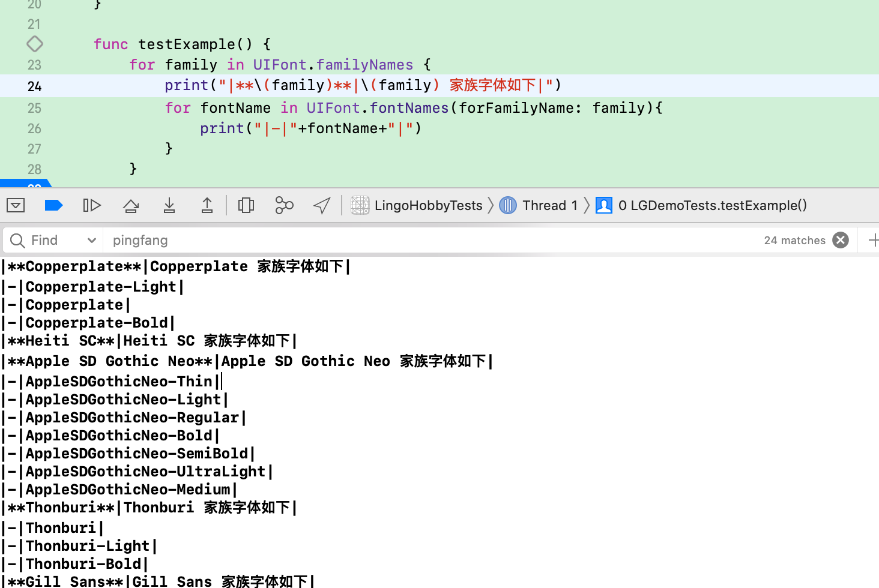Continue program execution
879x588 pixels.
[92, 205]
